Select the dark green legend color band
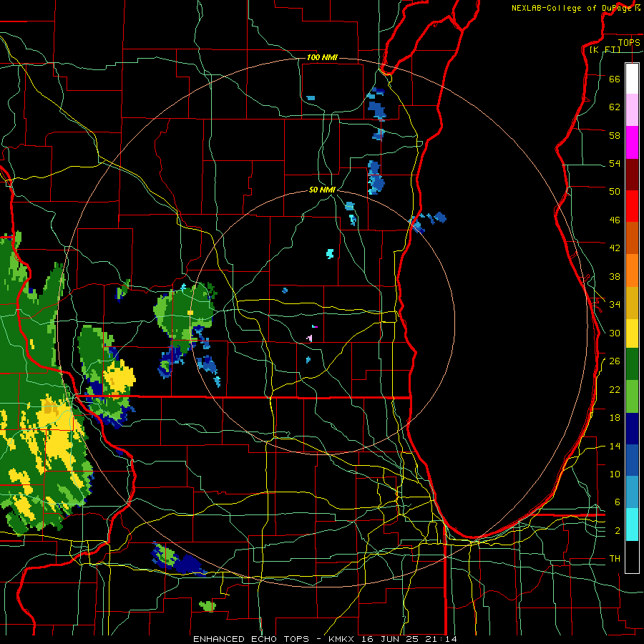The image size is (644, 644). (632, 364)
